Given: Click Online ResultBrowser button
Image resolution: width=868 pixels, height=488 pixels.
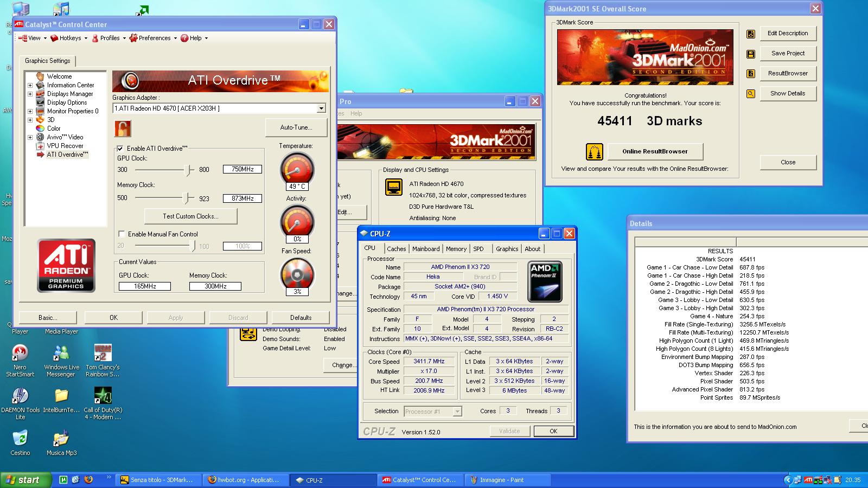Looking at the screenshot, I should [655, 151].
